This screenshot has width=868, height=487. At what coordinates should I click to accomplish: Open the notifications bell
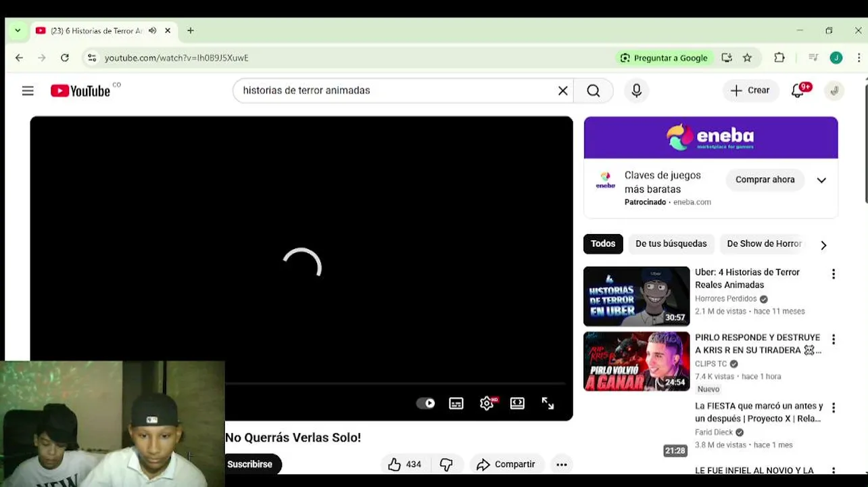(798, 91)
